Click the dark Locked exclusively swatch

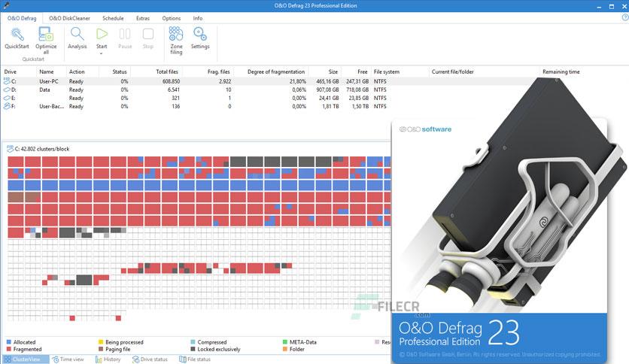193,349
